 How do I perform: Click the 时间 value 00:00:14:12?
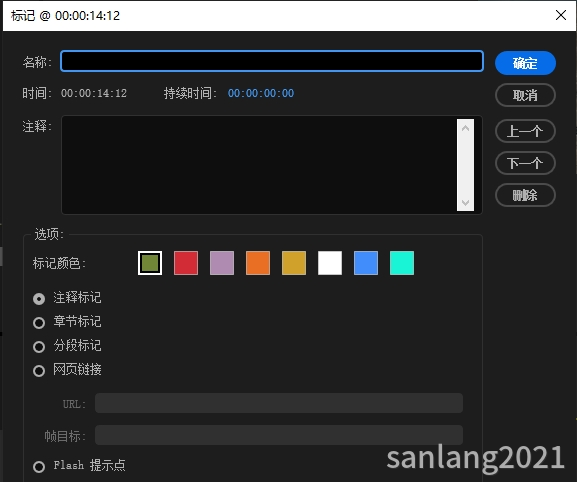94,93
